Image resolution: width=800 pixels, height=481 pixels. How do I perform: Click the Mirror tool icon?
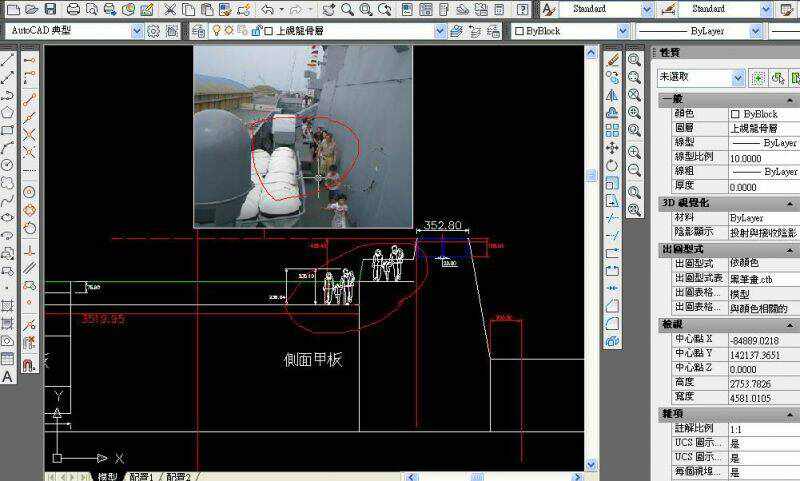(613, 93)
